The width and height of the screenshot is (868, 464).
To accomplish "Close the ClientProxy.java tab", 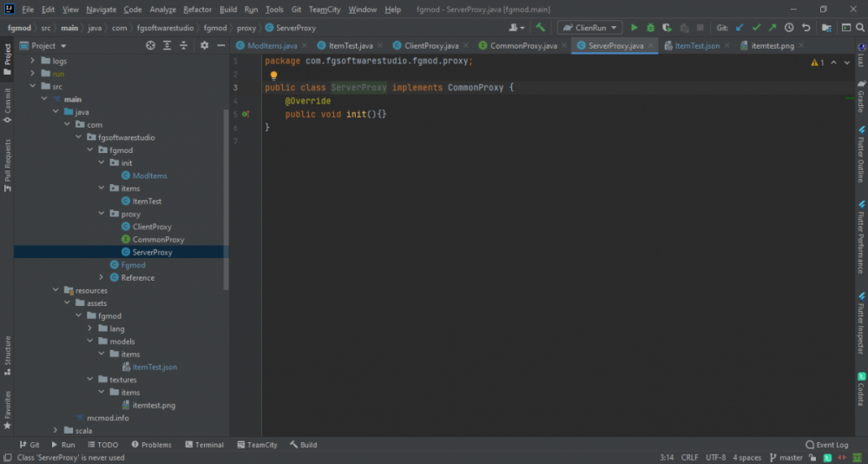I will pos(465,45).
